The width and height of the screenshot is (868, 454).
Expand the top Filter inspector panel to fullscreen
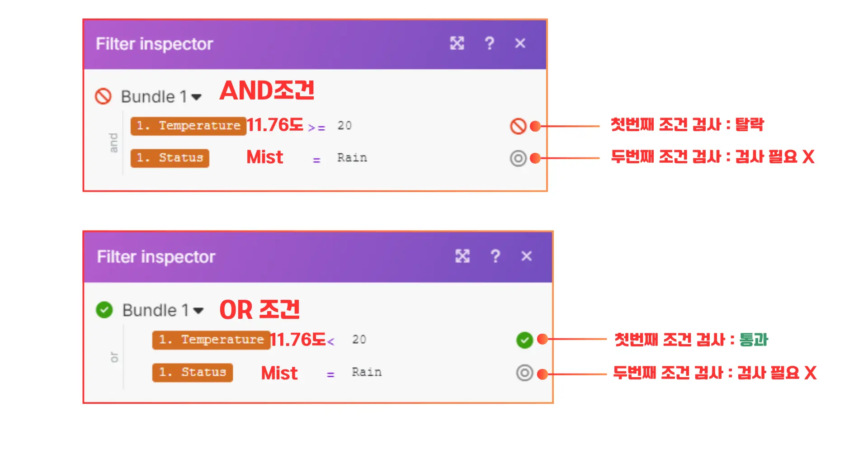[x=457, y=43]
